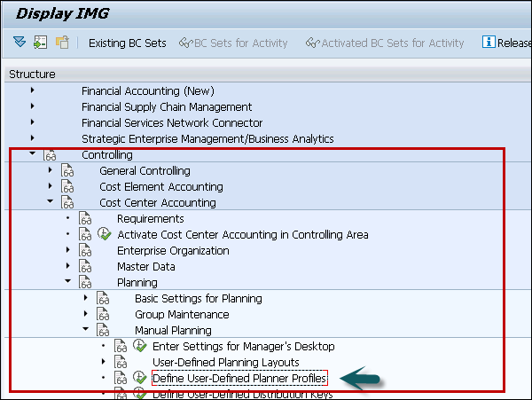The width and height of the screenshot is (532, 400).
Task: Collapse the Controlling tree node
Action: 33,155
